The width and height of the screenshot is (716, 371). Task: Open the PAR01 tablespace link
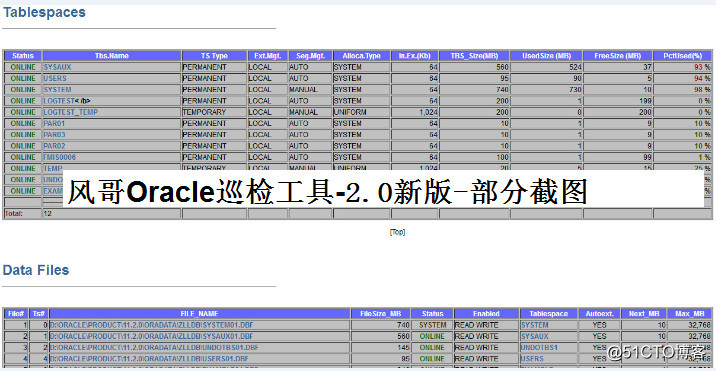point(55,123)
